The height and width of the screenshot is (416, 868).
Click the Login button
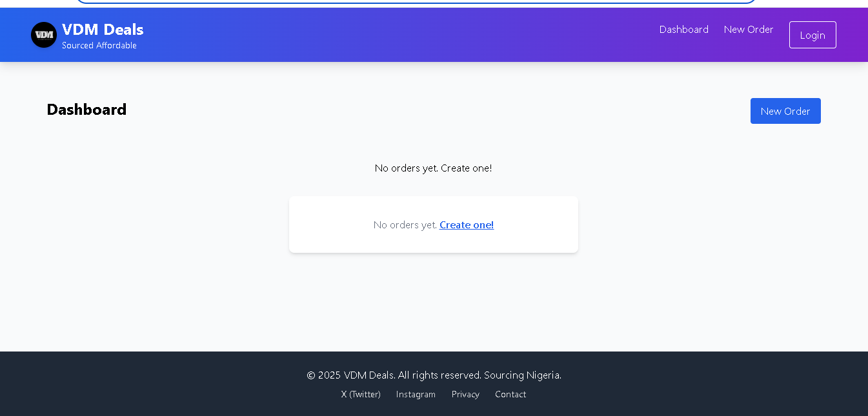pyautogui.click(x=812, y=35)
